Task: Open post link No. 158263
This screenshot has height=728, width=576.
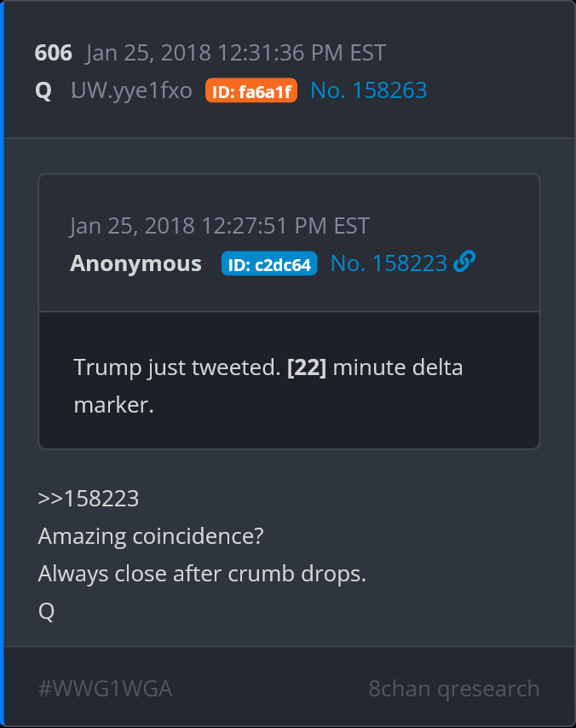Action: tap(368, 90)
